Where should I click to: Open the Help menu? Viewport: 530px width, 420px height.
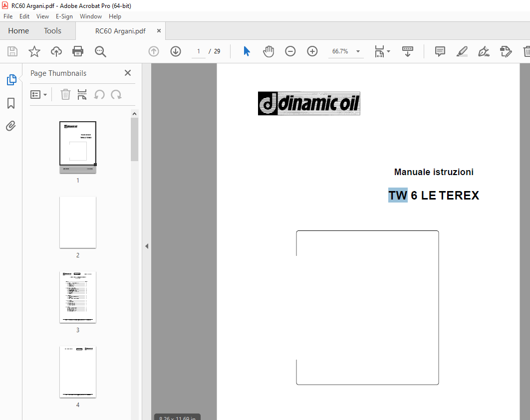point(115,16)
